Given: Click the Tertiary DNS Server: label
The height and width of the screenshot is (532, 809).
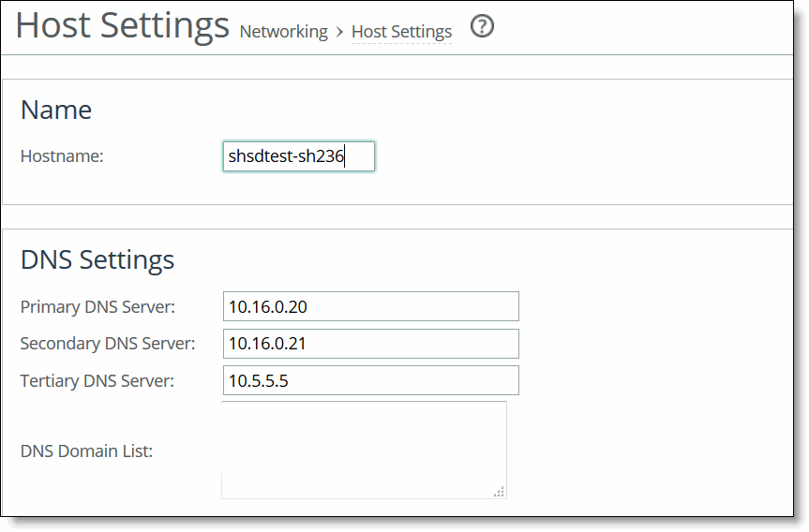Looking at the screenshot, I should click(x=97, y=381).
